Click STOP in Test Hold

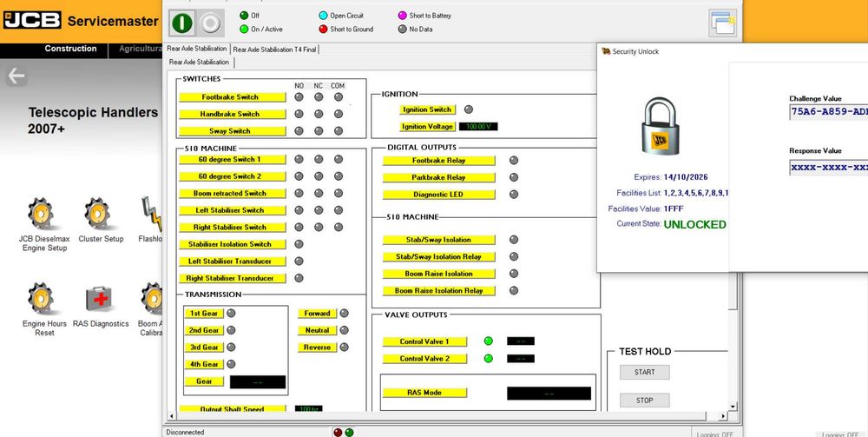click(x=644, y=401)
